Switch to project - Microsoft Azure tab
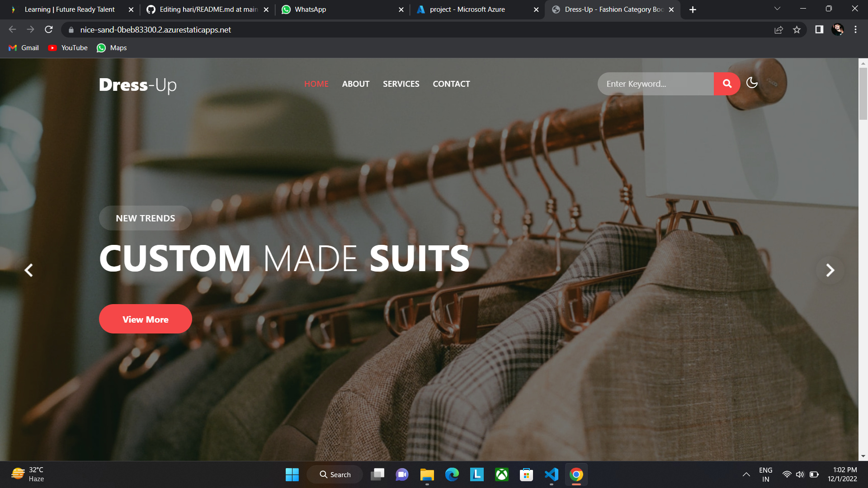The image size is (868, 488). (x=467, y=9)
